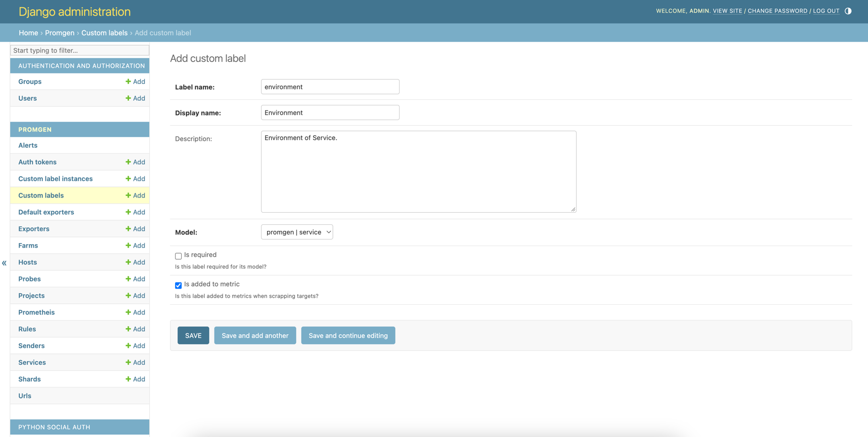This screenshot has height=437, width=868.
Task: Open the Alerts section in sidebar
Action: (28, 145)
